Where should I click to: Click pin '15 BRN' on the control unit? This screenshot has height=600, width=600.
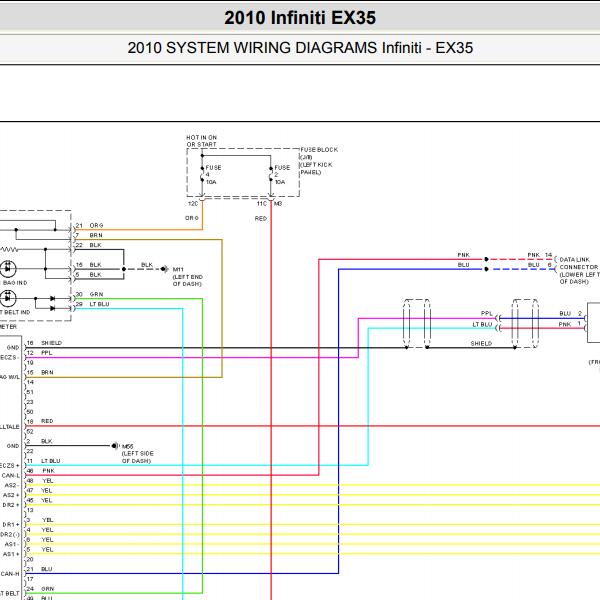pos(40,372)
